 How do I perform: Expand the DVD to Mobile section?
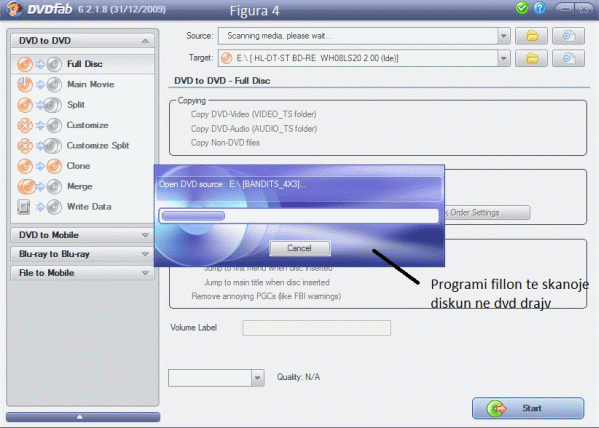pyautogui.click(x=83, y=235)
